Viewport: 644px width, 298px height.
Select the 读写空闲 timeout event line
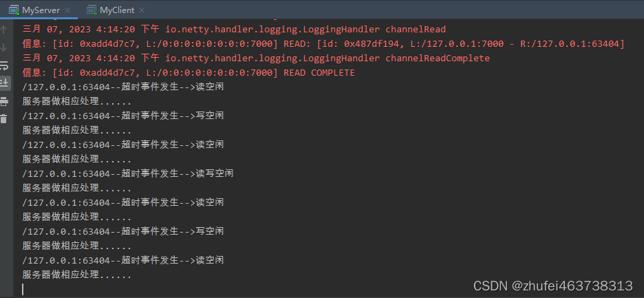click(128, 173)
